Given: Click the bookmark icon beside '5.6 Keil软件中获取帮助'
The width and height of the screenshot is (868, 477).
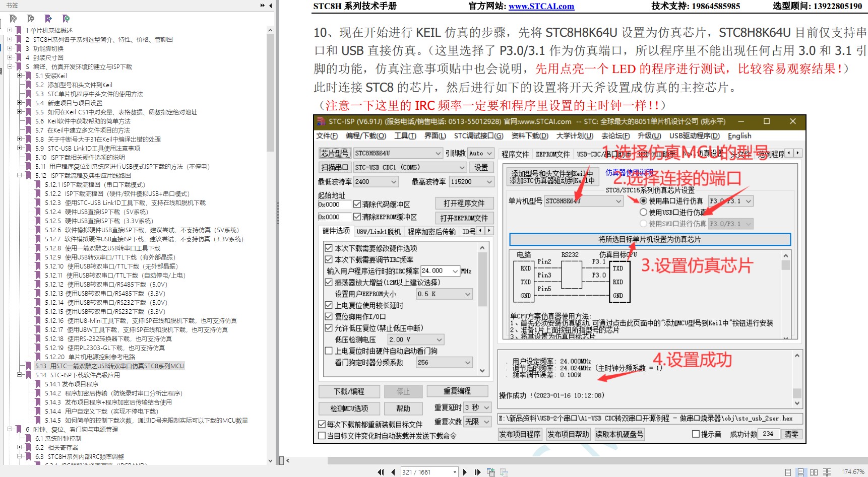Looking at the screenshot, I should point(28,121).
